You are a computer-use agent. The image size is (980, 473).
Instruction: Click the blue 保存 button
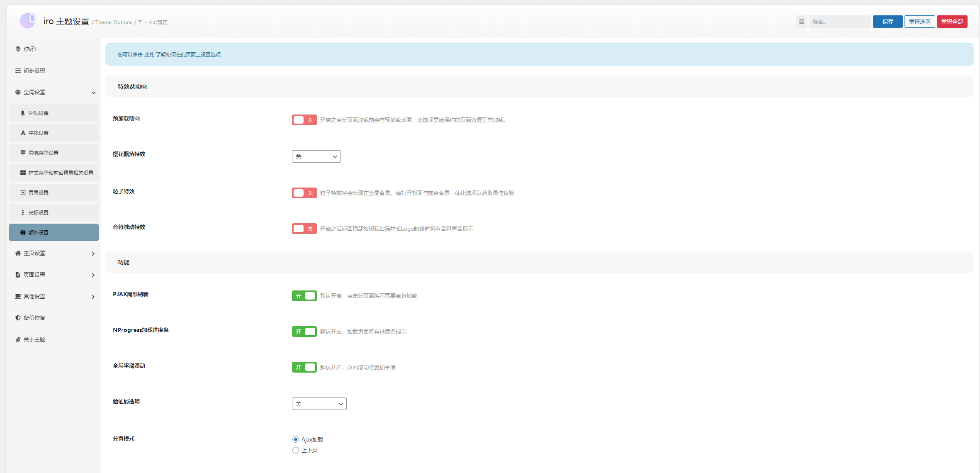click(888, 22)
